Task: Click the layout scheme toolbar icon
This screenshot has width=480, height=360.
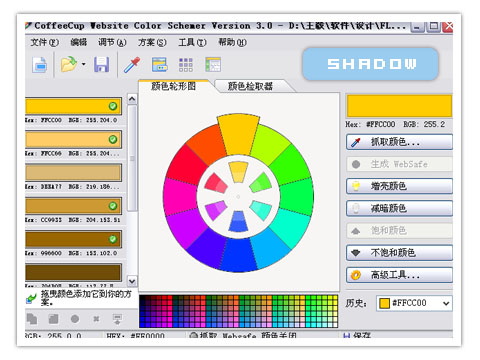Action: pos(213,65)
